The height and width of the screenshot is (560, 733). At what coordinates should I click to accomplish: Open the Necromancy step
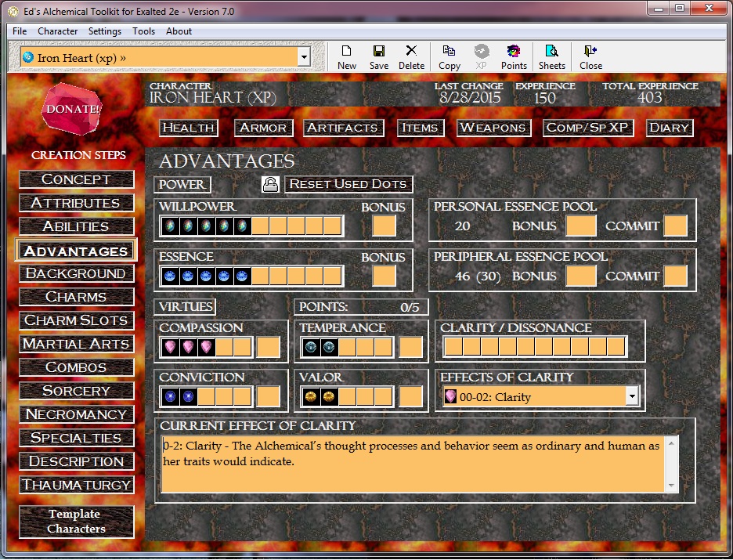76,414
